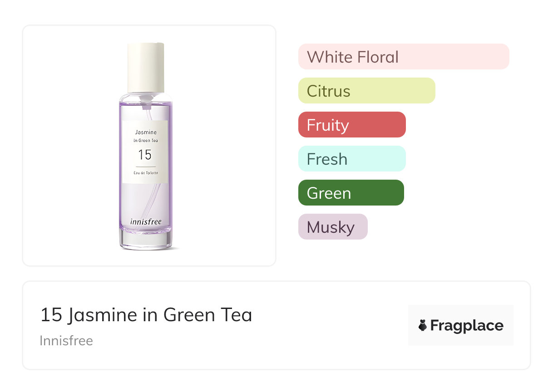Click the Eau de Toilette label text
Screen dimensions: 553x392
(145, 173)
